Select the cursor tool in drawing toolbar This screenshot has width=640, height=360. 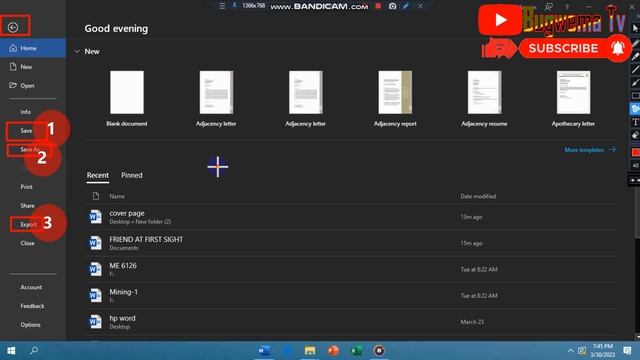[x=635, y=29]
